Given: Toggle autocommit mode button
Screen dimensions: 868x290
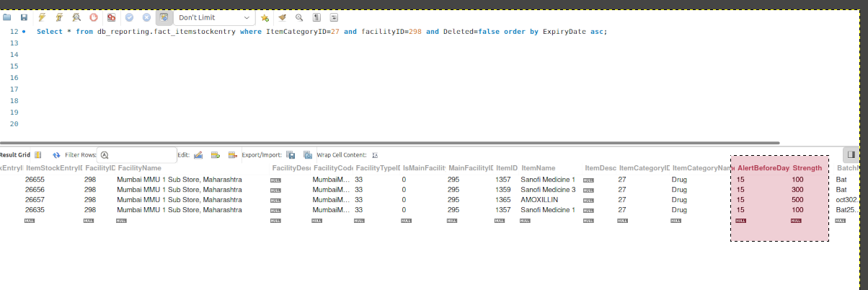Looking at the screenshot, I should (x=163, y=17).
